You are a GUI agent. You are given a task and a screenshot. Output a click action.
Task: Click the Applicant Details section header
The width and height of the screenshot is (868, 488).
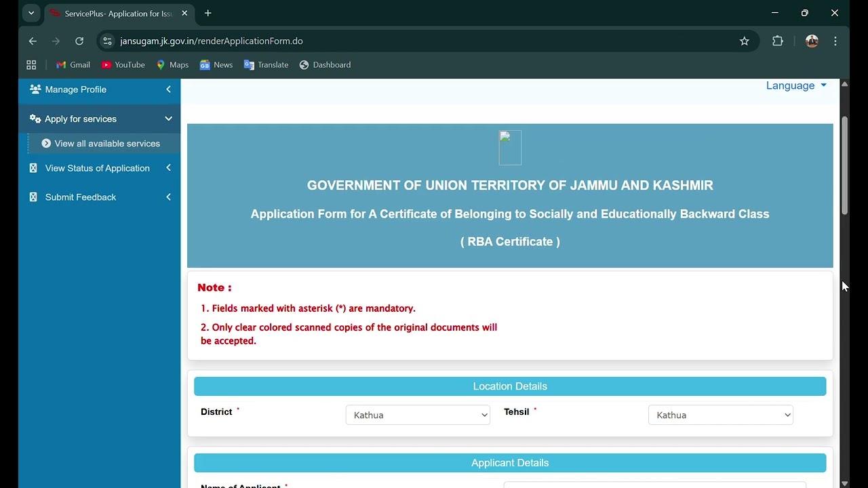click(510, 463)
